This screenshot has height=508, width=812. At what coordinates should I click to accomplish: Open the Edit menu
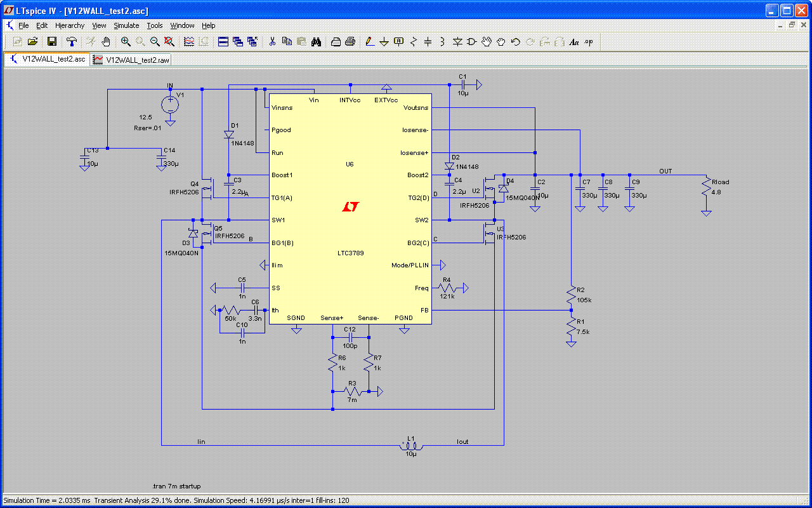[x=42, y=25]
